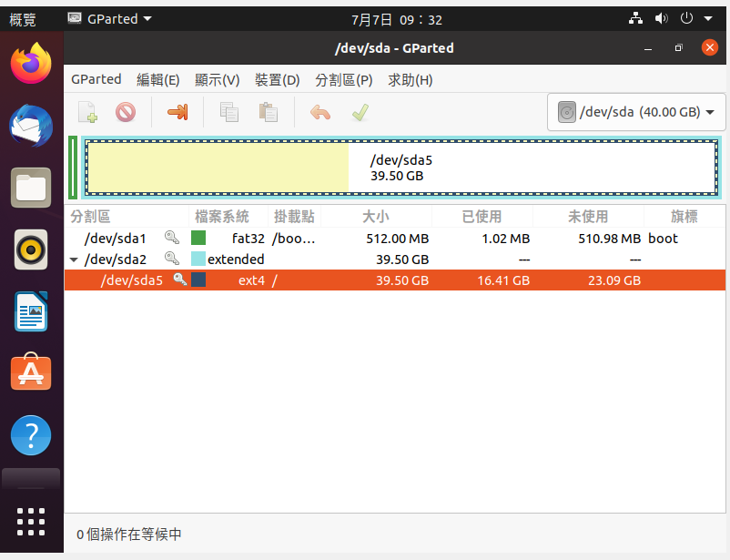Screen dimensions: 730x560
Task: Click the Copy partition toolbar icon
Action: pos(229,112)
